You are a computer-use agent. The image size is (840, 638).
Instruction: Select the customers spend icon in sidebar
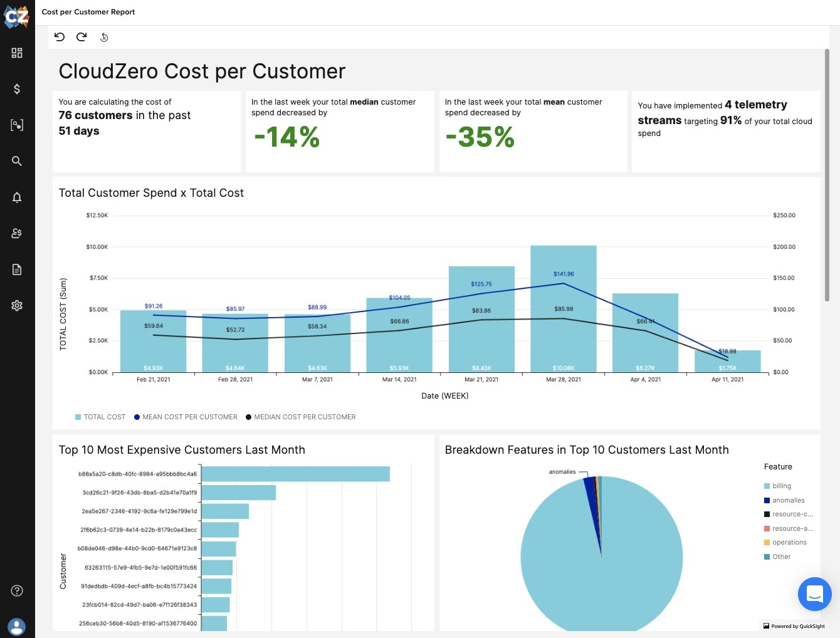pyautogui.click(x=16, y=233)
